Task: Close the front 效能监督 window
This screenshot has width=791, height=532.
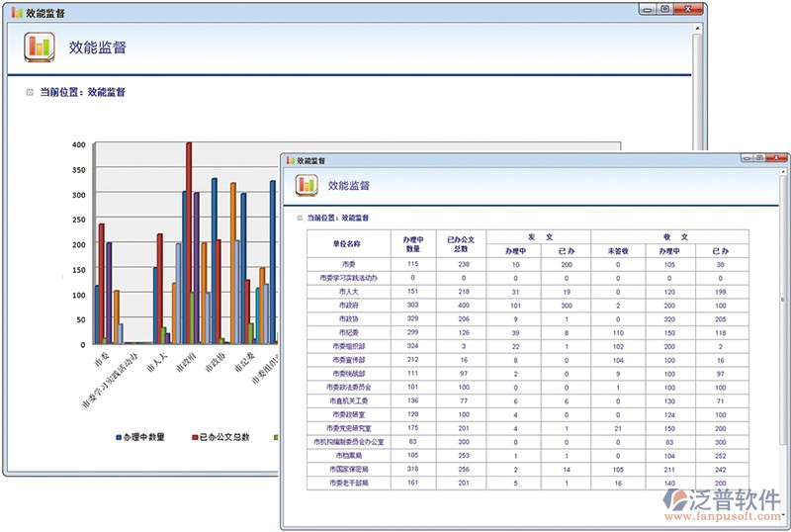Action: [x=777, y=158]
